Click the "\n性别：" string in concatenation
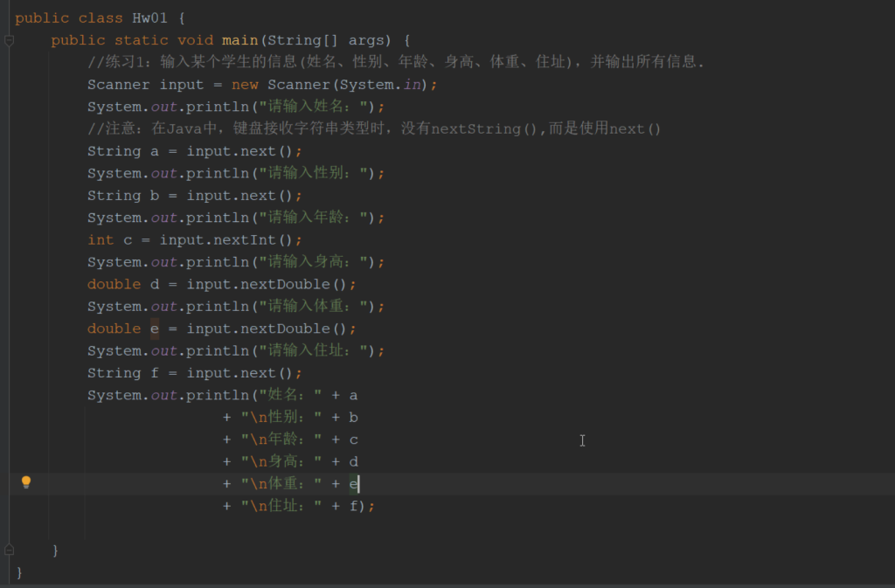This screenshot has width=895, height=588. tap(281, 418)
